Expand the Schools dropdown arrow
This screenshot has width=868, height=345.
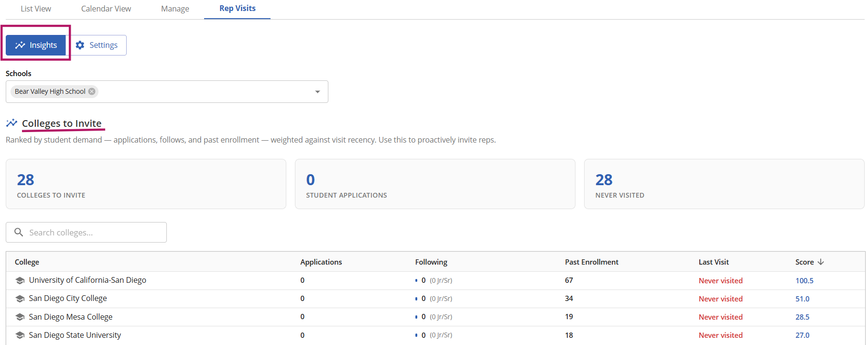317,92
